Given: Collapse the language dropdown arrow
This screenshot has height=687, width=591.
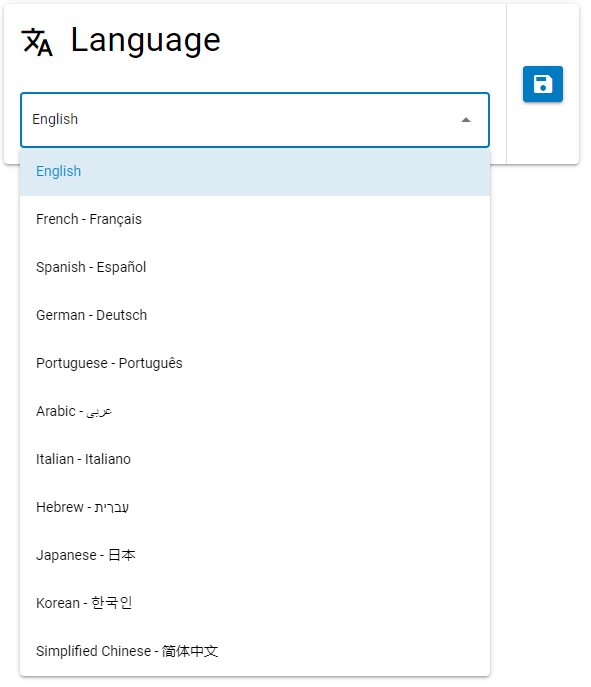Looking at the screenshot, I should coord(466,120).
